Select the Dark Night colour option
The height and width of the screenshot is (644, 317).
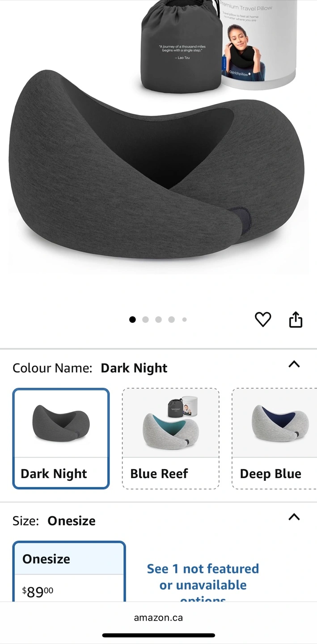pos(61,438)
